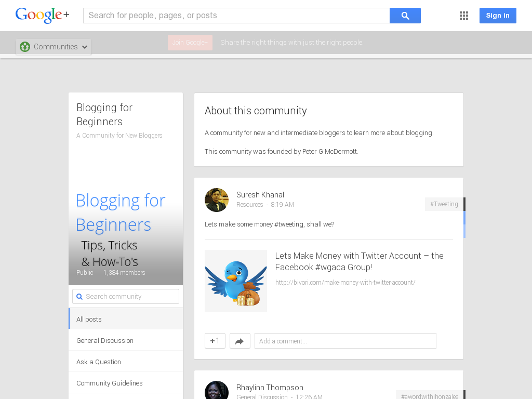Click the #Tweeting tag on Suresh's post
The height and width of the screenshot is (399, 532).
click(444, 204)
